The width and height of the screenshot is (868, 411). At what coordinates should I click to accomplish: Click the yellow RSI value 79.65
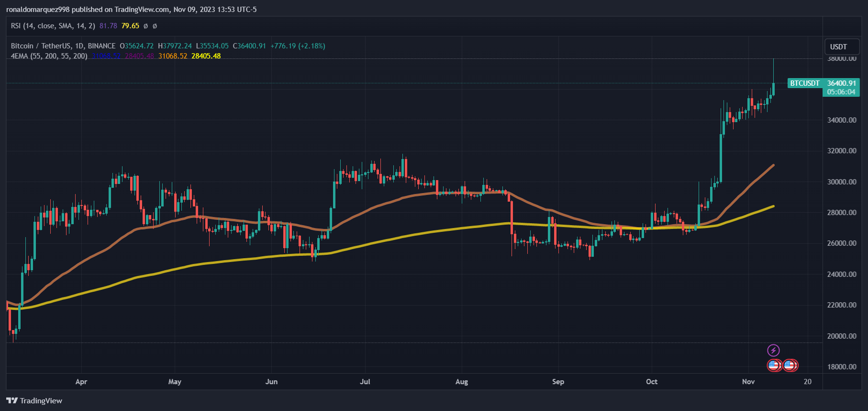(130, 26)
